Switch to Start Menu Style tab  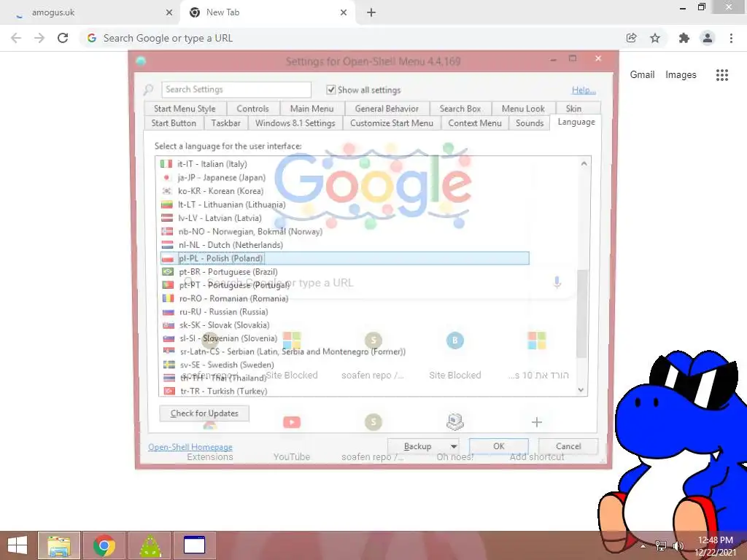click(185, 109)
